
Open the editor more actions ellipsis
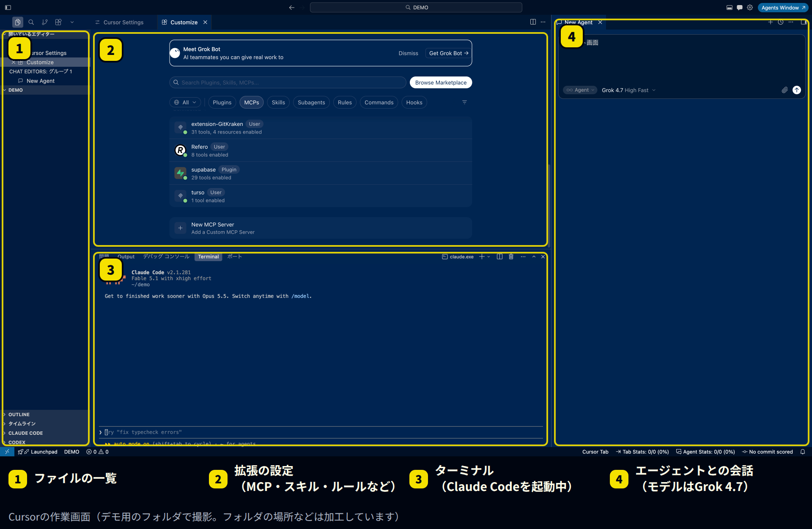543,22
